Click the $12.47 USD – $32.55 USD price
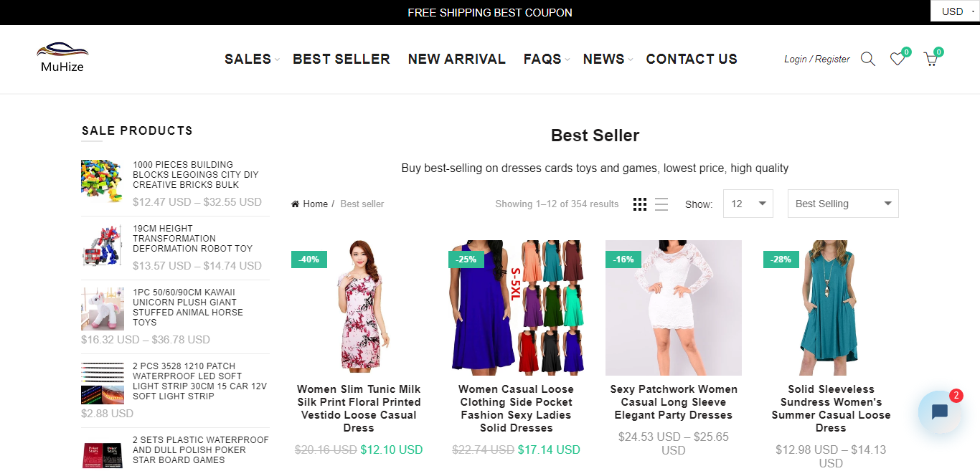 click(197, 202)
